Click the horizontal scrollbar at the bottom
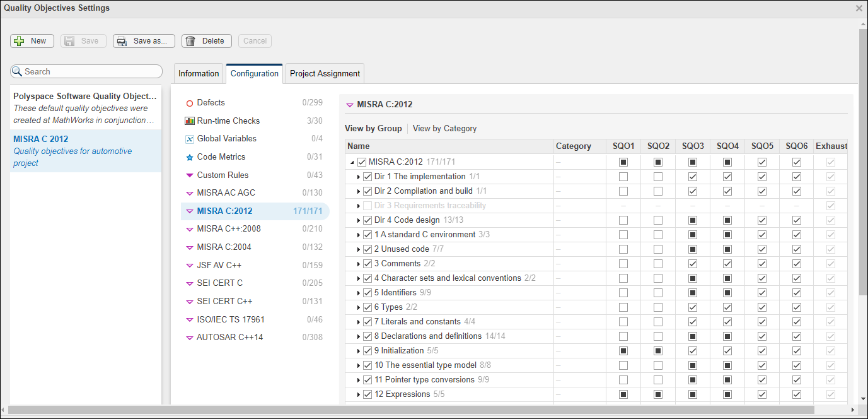The width and height of the screenshot is (868, 419). [403, 410]
